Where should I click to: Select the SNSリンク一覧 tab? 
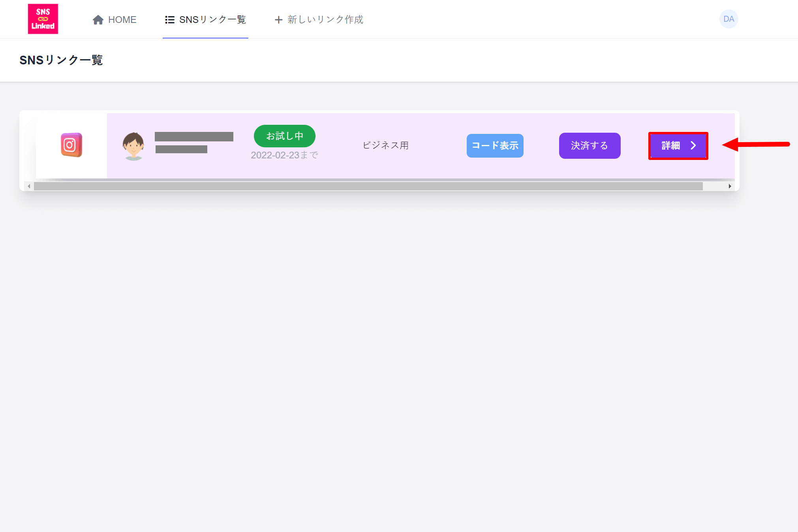click(212, 20)
